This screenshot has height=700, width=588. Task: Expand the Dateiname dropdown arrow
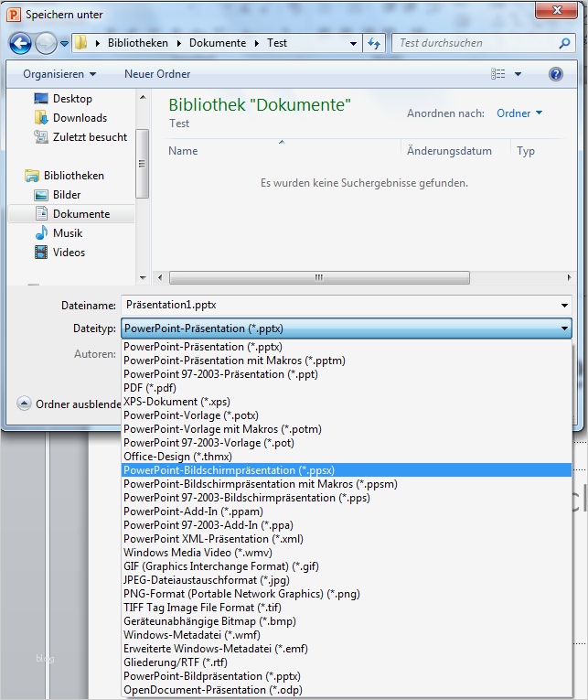point(564,306)
